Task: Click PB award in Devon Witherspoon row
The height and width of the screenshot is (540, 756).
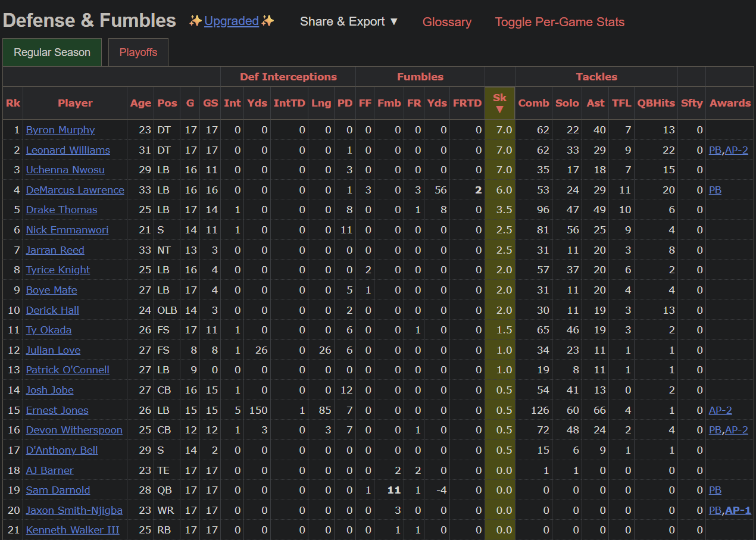Action: coord(715,430)
